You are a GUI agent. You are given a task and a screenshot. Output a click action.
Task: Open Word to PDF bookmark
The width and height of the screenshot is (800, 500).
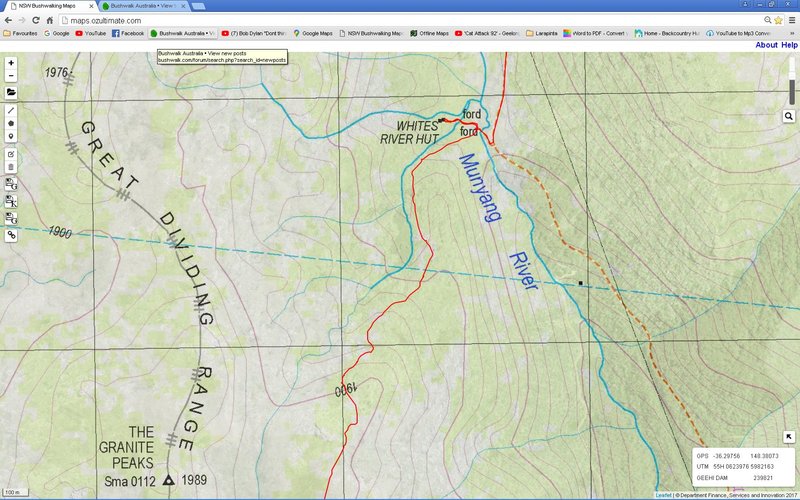point(595,33)
